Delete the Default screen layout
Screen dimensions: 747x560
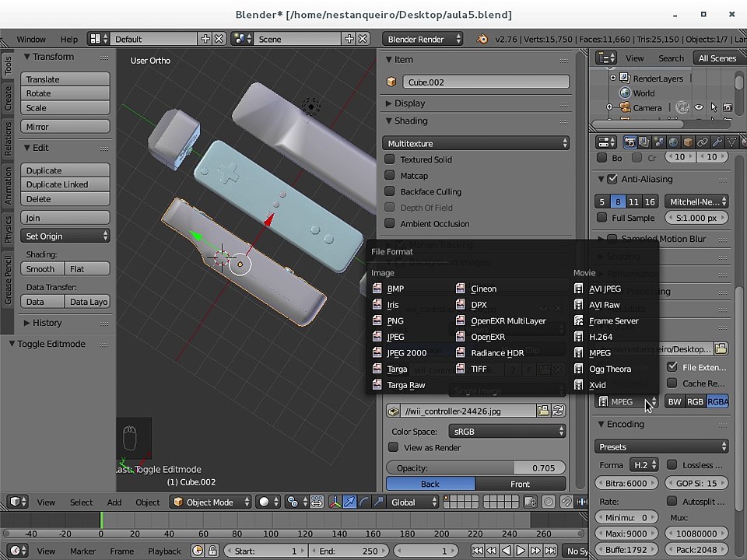coord(219,39)
